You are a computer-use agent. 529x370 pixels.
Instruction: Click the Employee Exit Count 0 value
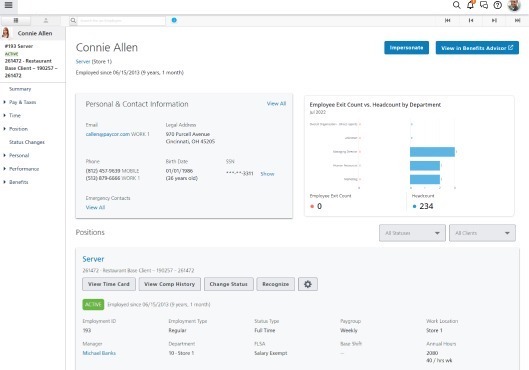(x=319, y=206)
